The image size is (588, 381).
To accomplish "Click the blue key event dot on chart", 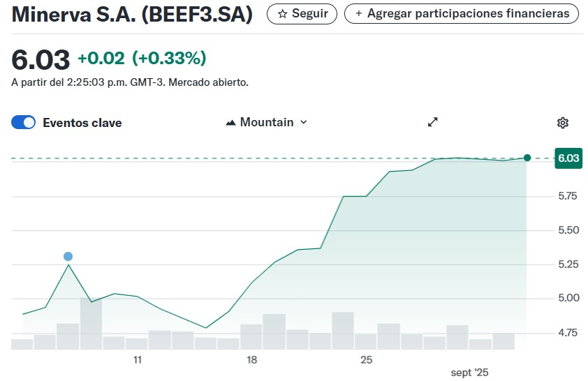I will 68,256.
